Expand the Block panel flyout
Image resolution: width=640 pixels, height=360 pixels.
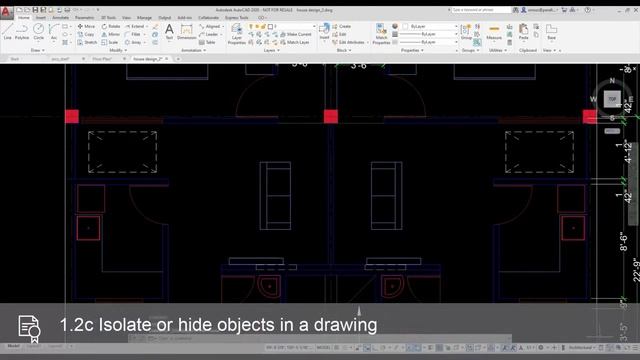pyautogui.click(x=344, y=50)
